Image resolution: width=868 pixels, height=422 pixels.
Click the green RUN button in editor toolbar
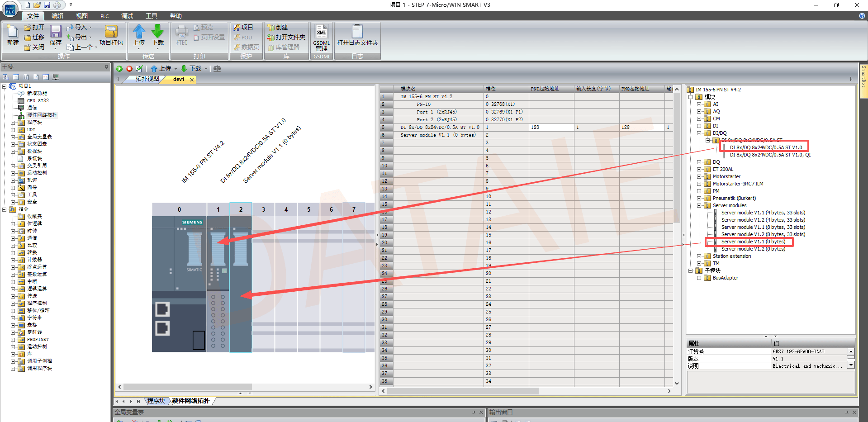coord(119,69)
